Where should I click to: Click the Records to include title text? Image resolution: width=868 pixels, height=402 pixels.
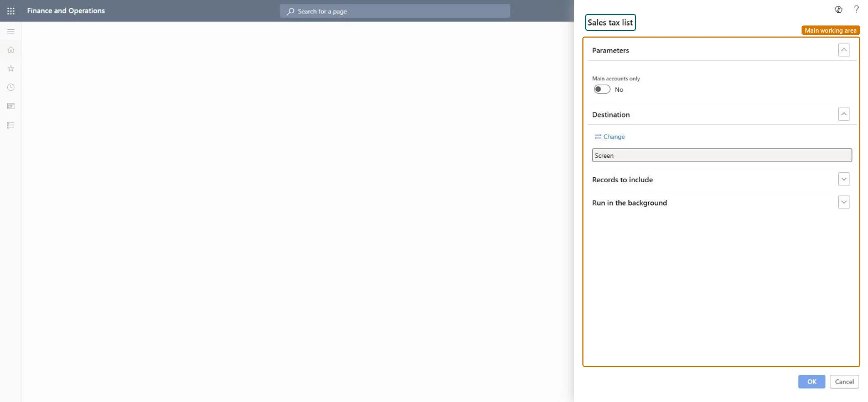pyautogui.click(x=623, y=179)
